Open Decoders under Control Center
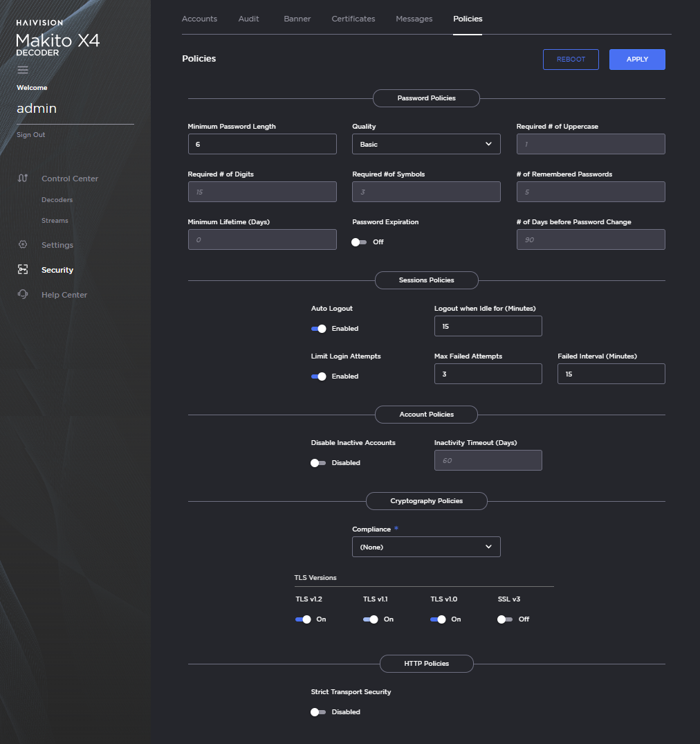Screen dimensions: 700x744 (x=57, y=200)
